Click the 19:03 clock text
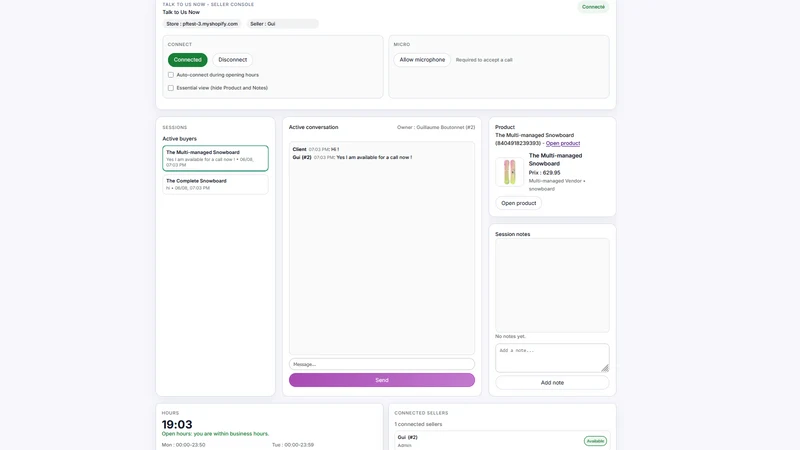 coord(177,424)
